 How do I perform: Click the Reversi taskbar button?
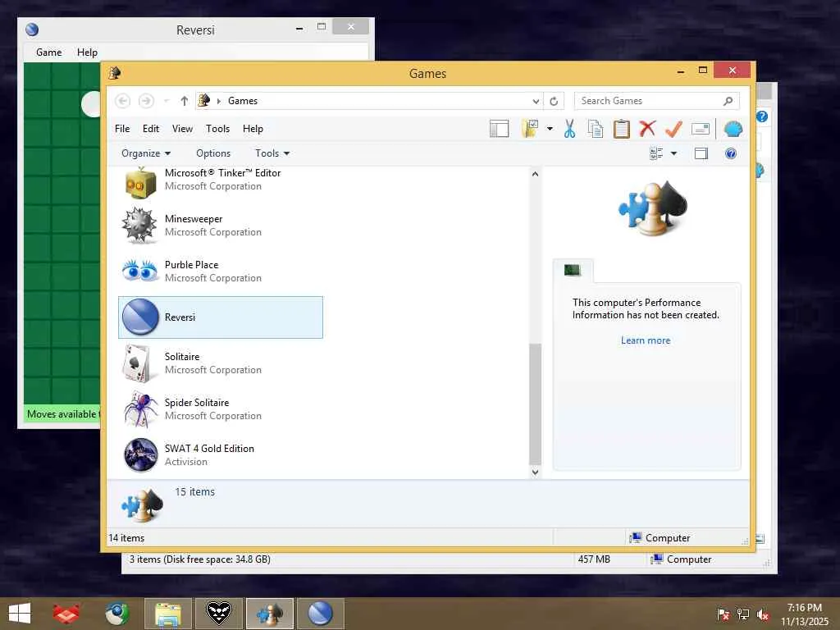tap(321, 614)
